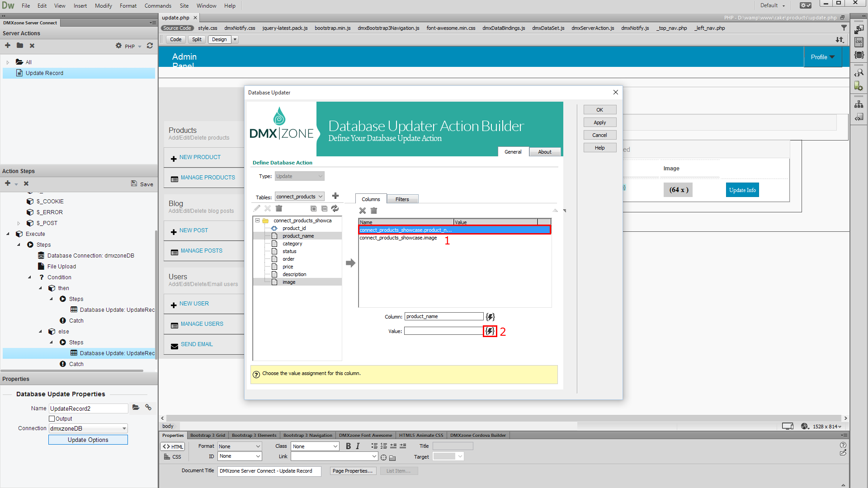Remove selected action step
The height and width of the screenshot is (488, 868).
pos(26,183)
